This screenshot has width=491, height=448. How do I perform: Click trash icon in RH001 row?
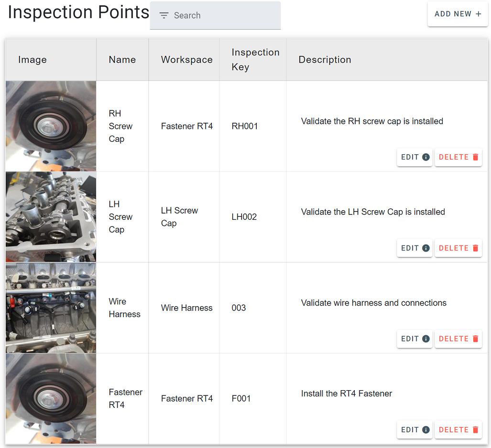pos(475,157)
